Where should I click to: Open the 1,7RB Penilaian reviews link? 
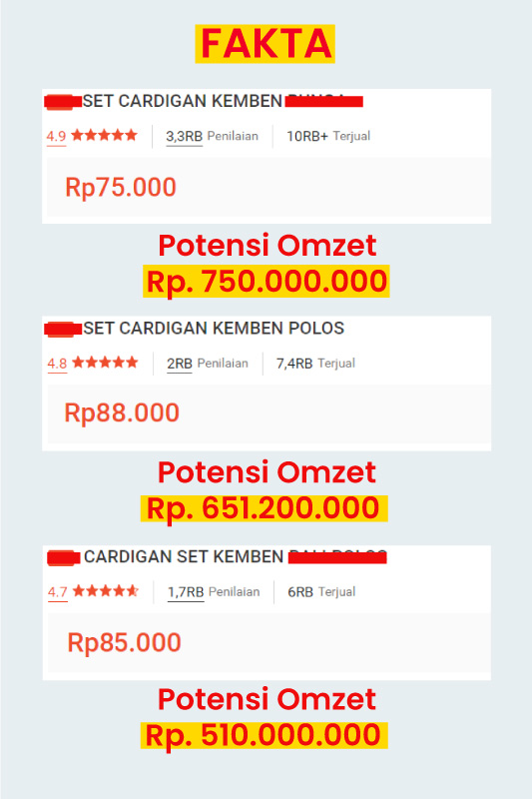(x=214, y=591)
